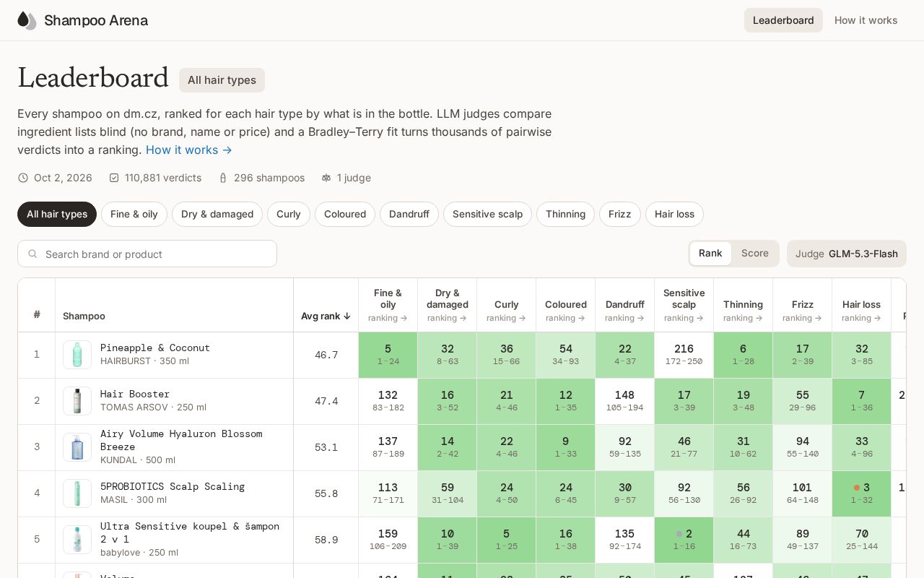The height and width of the screenshot is (578, 924).
Task: Open the Judge GLM-5.3-Flash selector
Action: point(847,254)
